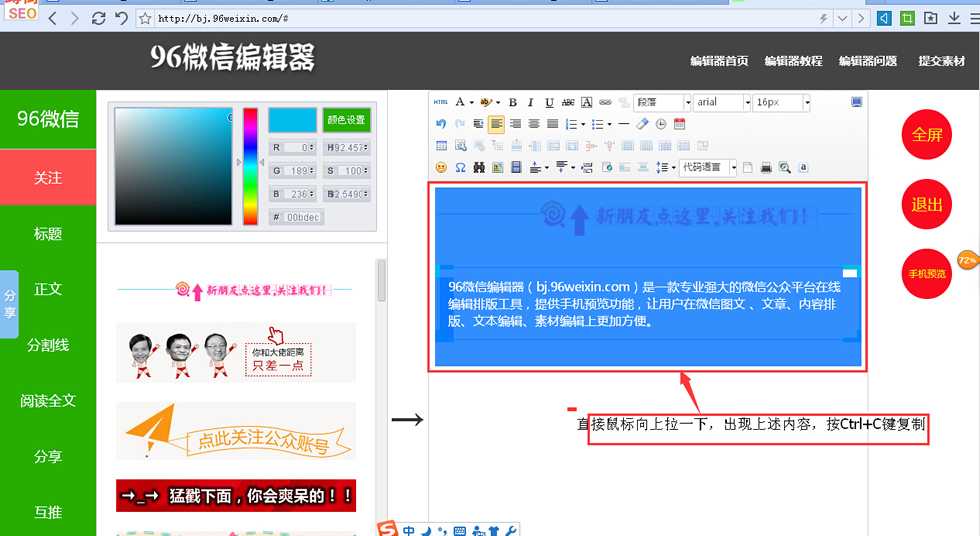The image size is (980, 536).
Task: Toggle italic formatting
Action: [x=531, y=102]
